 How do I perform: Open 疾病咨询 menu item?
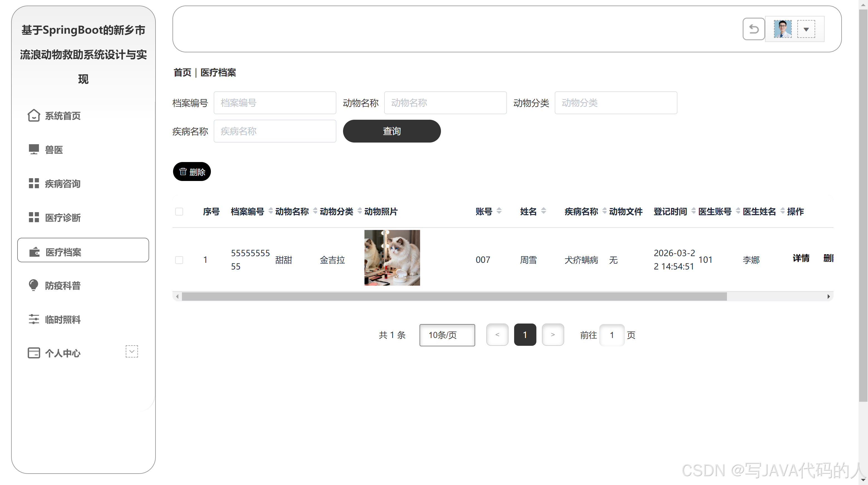pyautogui.click(x=83, y=183)
